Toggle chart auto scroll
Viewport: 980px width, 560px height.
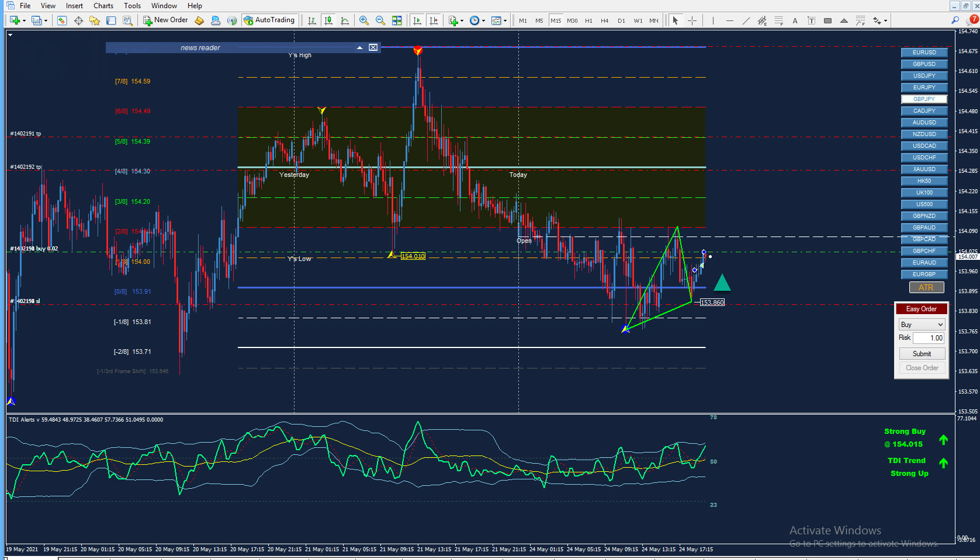417,20
